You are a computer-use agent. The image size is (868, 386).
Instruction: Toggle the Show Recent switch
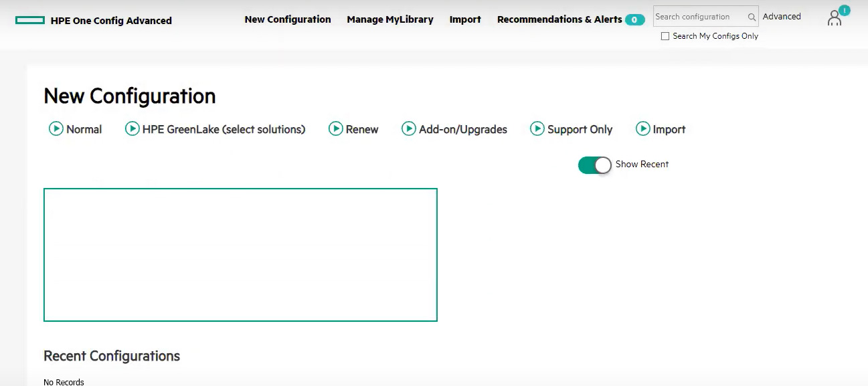point(595,165)
